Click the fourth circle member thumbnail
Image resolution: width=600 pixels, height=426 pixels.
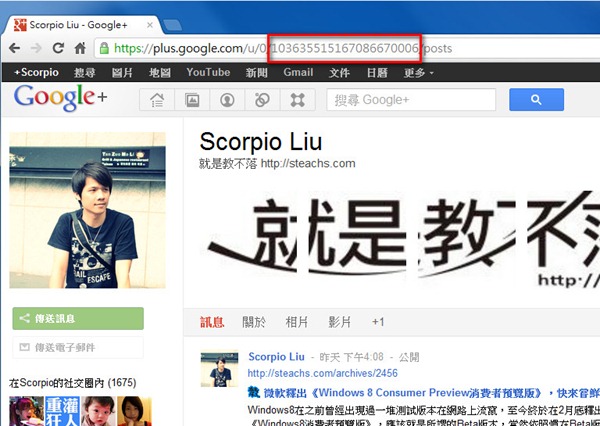click(134, 411)
